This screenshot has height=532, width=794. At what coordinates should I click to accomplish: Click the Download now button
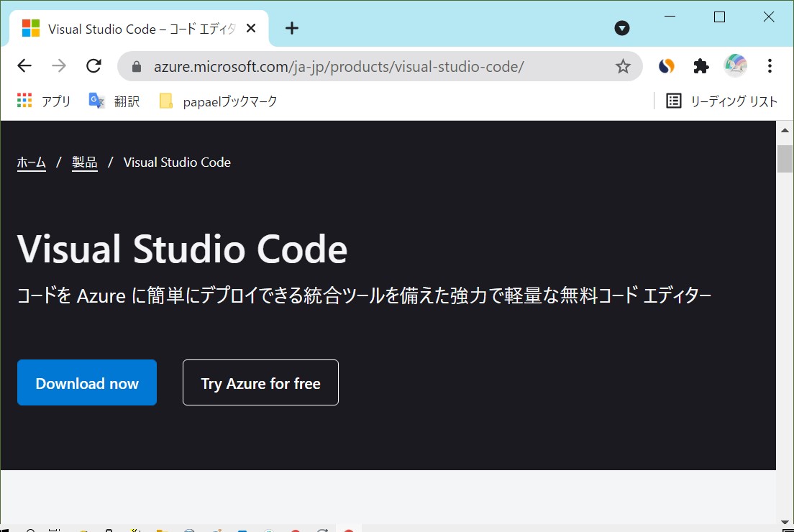[87, 382]
